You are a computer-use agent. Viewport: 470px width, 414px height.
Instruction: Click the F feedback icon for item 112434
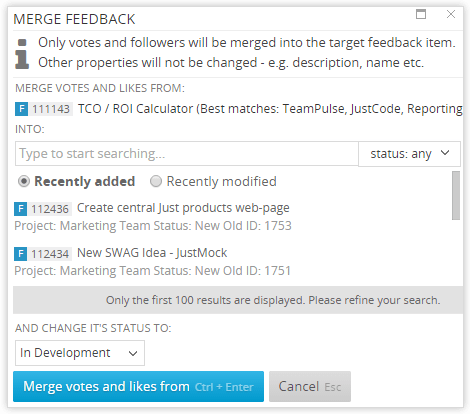(20, 254)
